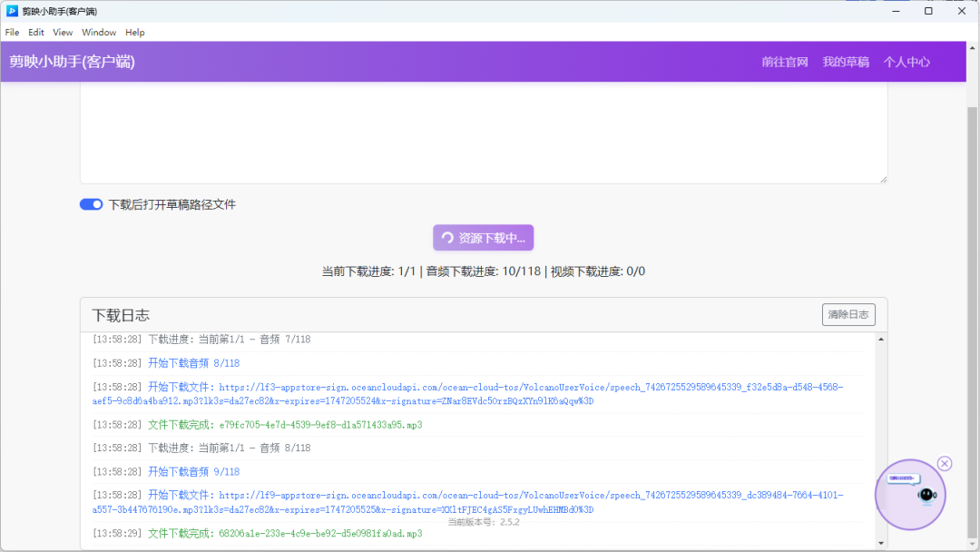This screenshot has height=552, width=980.
Task: Click the text area resize handle
Action: (882, 179)
